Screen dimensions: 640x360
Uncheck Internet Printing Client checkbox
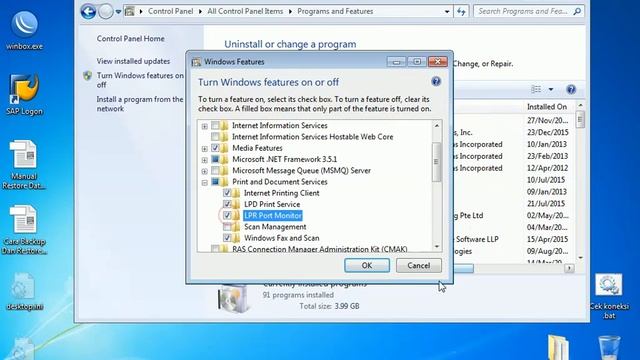pos(227,193)
